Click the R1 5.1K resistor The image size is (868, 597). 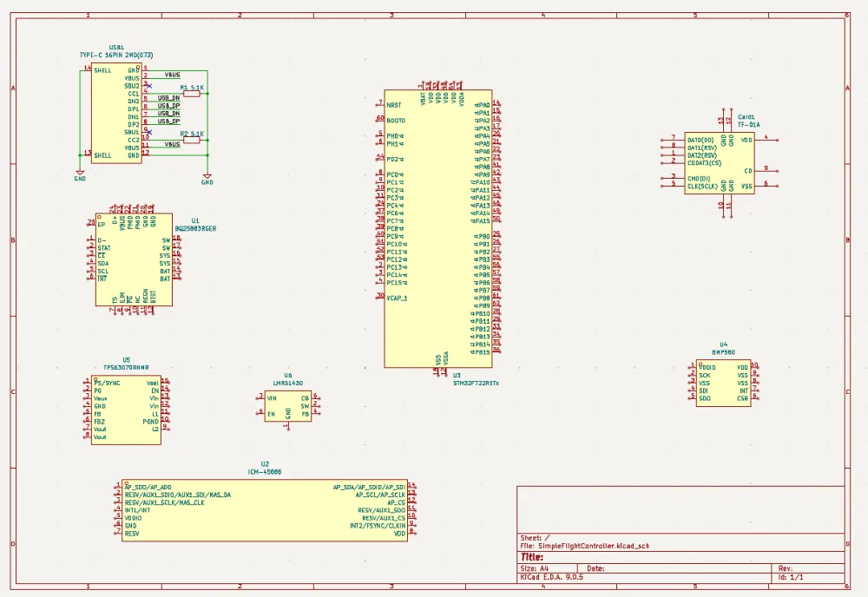point(192,93)
